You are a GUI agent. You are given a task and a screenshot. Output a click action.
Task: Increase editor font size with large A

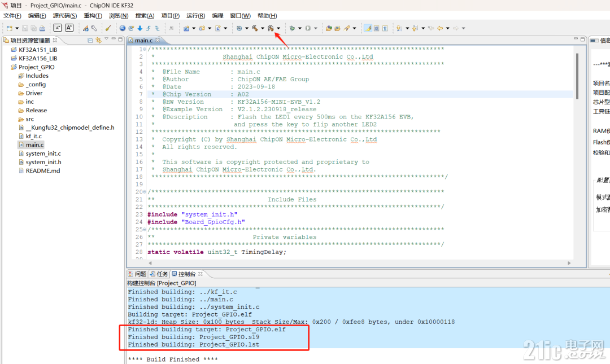69,28
